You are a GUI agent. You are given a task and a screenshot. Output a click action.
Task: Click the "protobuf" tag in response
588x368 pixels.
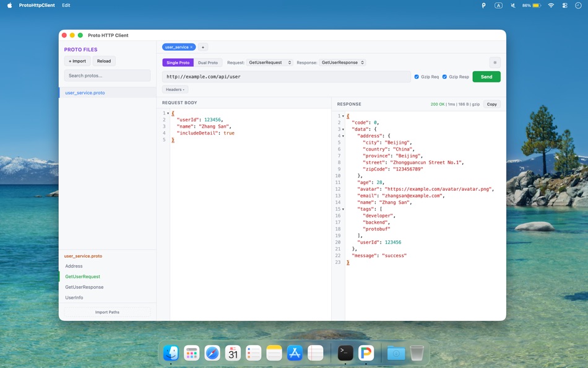click(376, 229)
